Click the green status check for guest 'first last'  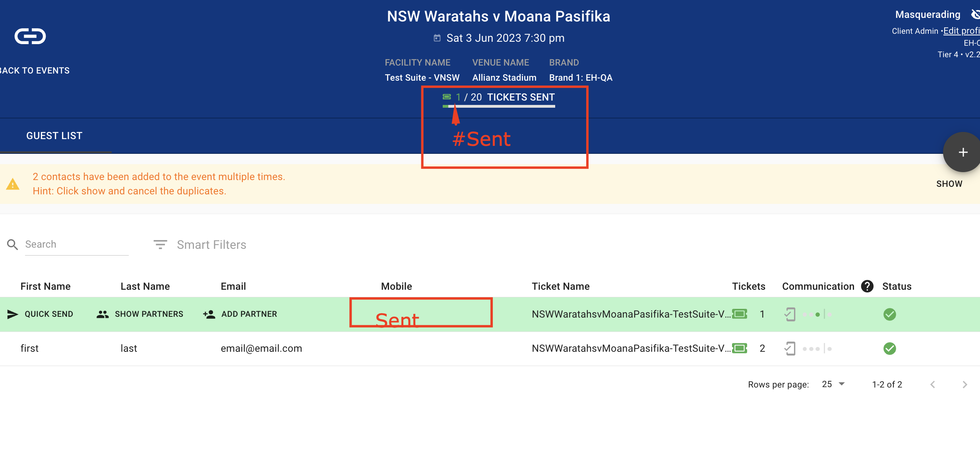(x=889, y=349)
